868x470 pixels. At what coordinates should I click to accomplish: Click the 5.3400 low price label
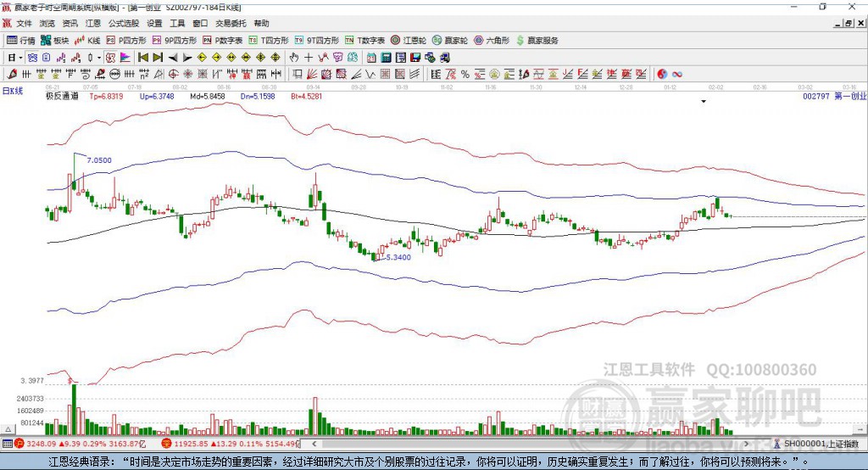pos(398,257)
